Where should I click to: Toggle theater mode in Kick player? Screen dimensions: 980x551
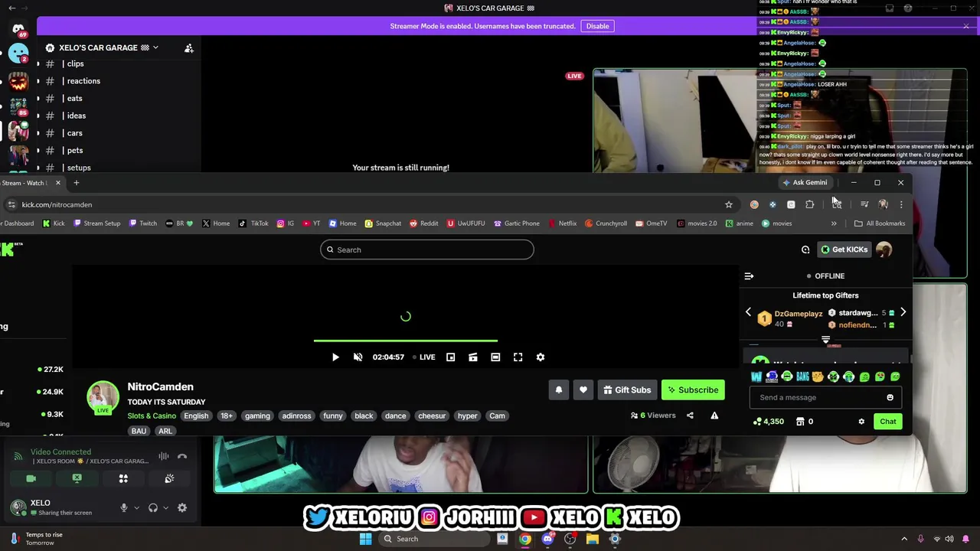495,357
